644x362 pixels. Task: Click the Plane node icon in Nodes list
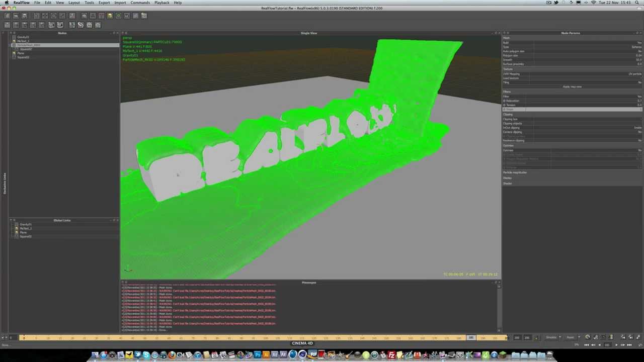click(14, 53)
